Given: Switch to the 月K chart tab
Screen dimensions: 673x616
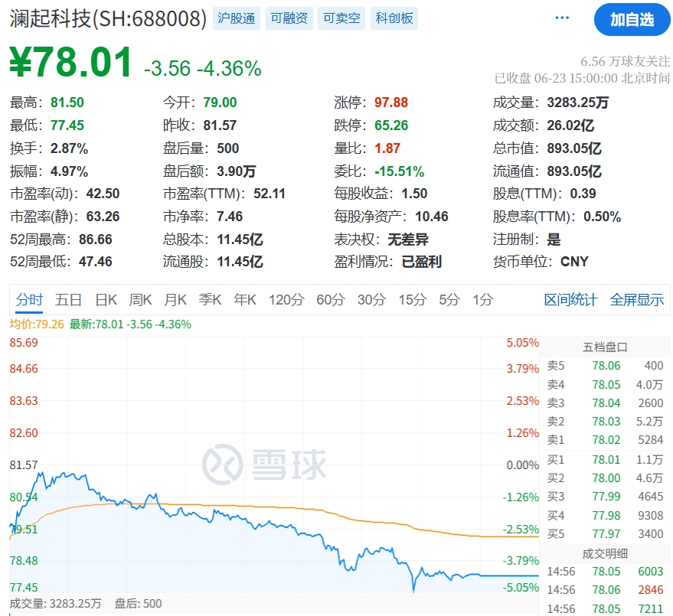Looking at the screenshot, I should click(175, 299).
